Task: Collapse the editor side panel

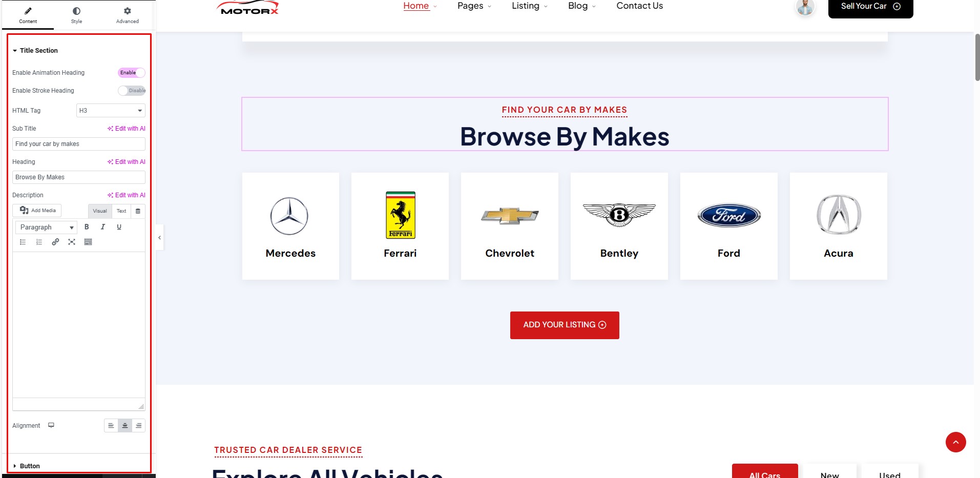Action: point(159,237)
